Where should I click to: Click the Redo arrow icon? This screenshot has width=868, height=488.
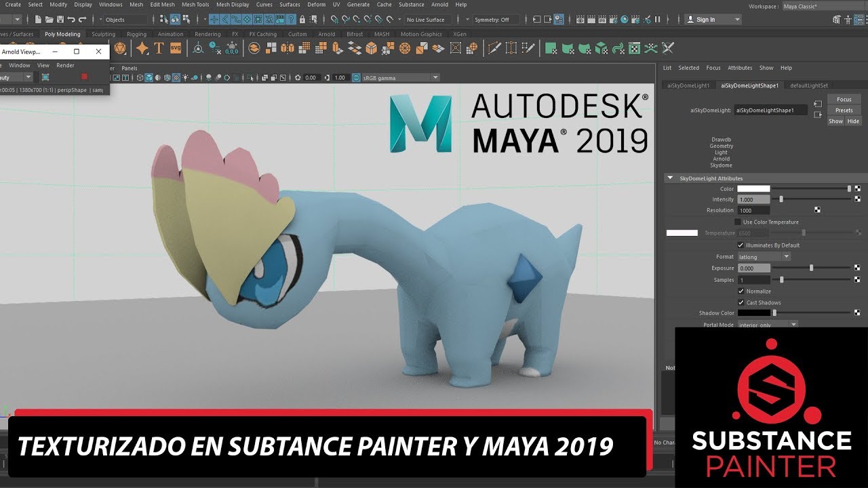[x=83, y=20]
